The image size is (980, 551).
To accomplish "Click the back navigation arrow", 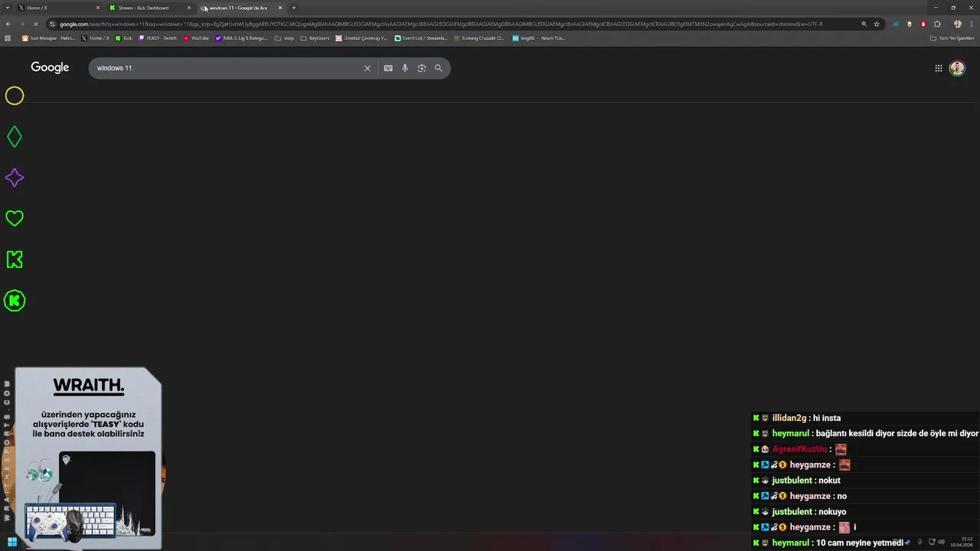I will click(8, 24).
